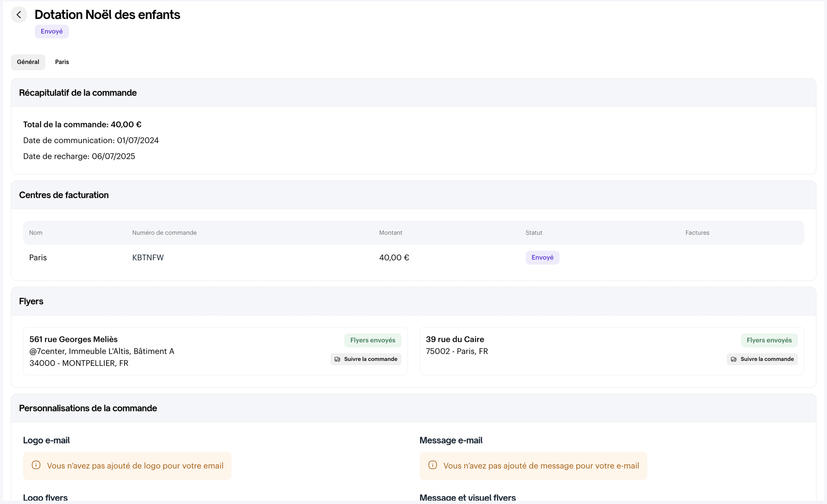827x504 pixels.
Task: Click the Envoyé badge under the title
Action: 52,31
